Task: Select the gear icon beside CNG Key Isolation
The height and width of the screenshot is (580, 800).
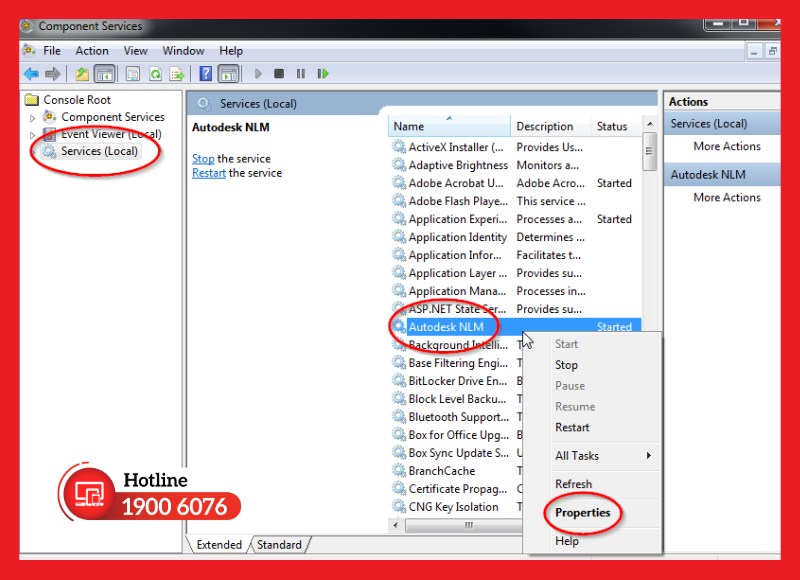Action: coord(398,507)
